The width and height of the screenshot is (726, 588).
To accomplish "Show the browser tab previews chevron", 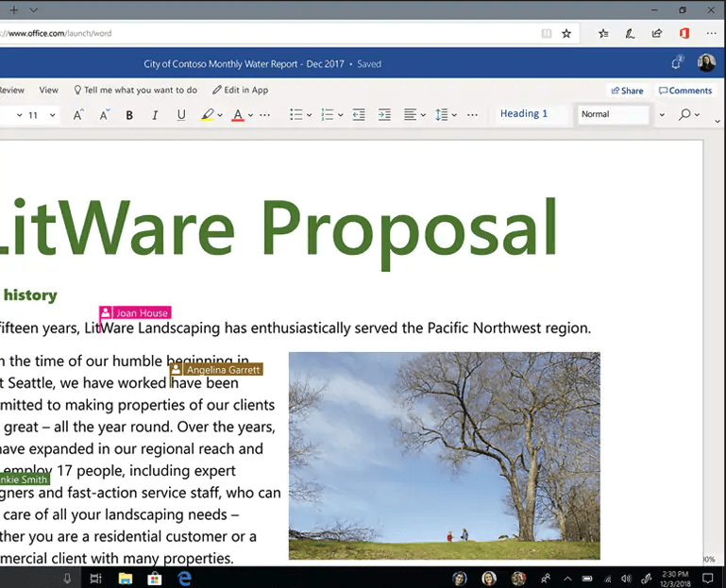I will coord(33,9).
